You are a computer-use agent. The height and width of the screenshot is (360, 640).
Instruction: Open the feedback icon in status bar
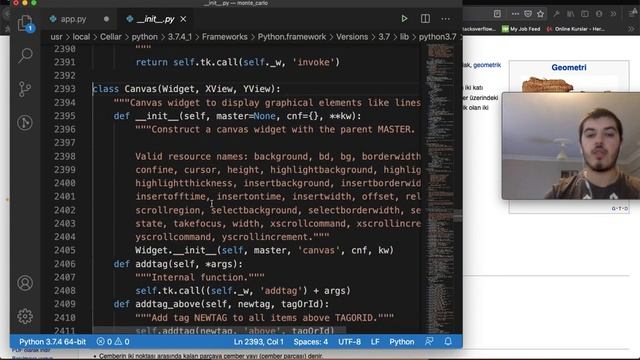click(429, 341)
